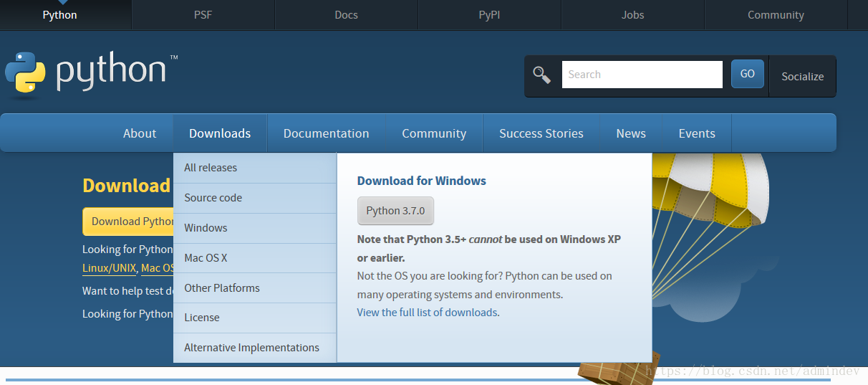Screen dimensions: 868x385
Task: Open the Python top bar tab
Action: [59, 15]
